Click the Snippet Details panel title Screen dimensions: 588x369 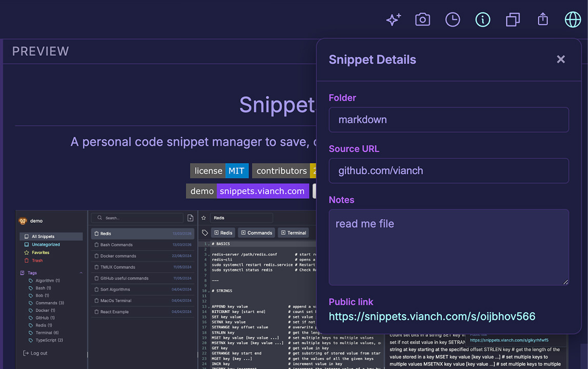373,59
